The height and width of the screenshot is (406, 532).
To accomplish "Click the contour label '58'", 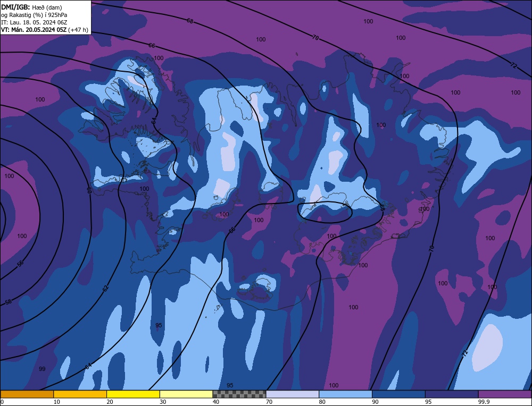I will coord(9,302).
